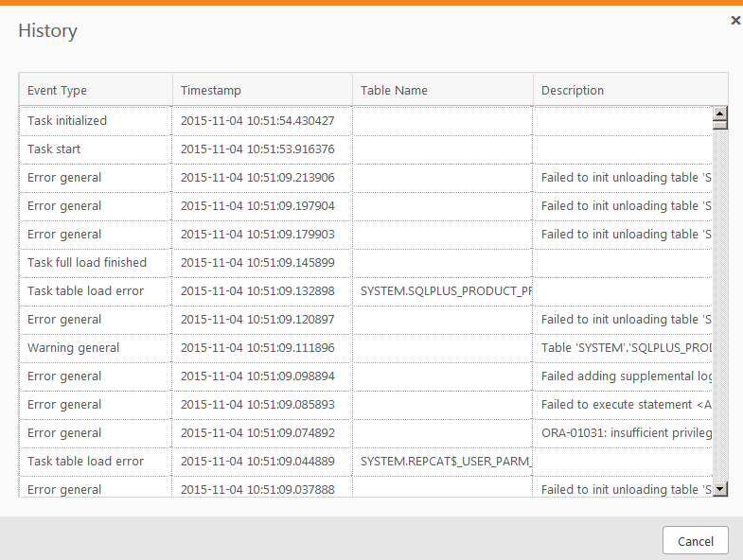Screen dimensions: 743x560
Task: Click the scrollbar down arrow in the table
Action: point(719,488)
